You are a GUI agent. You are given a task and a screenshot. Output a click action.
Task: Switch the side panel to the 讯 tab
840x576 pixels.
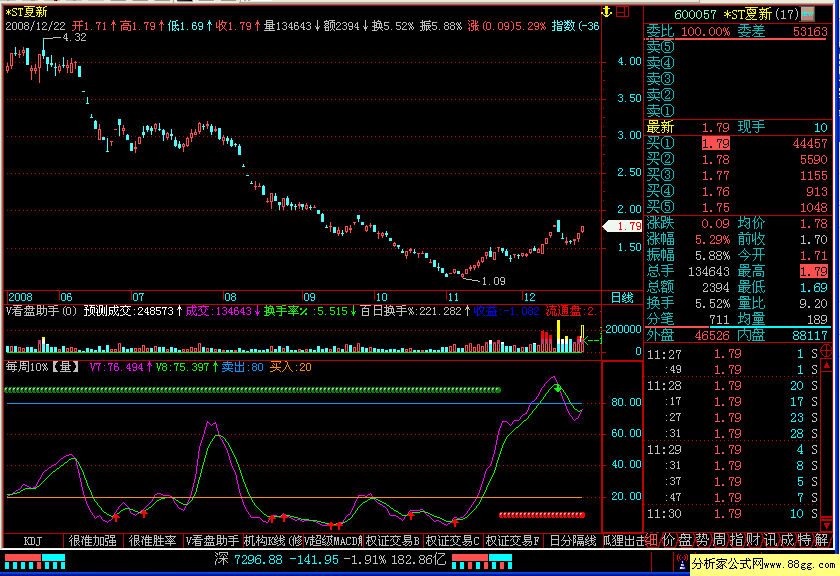click(x=770, y=540)
